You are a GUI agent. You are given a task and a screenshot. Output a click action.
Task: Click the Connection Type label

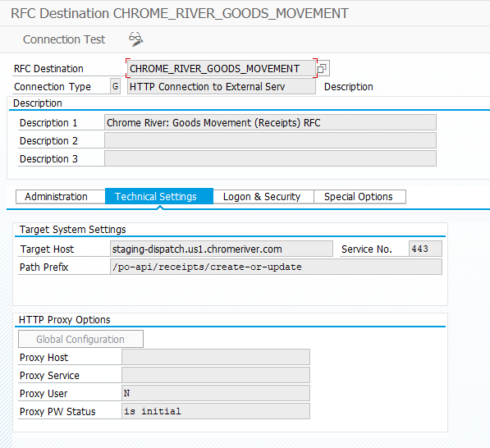(x=53, y=86)
